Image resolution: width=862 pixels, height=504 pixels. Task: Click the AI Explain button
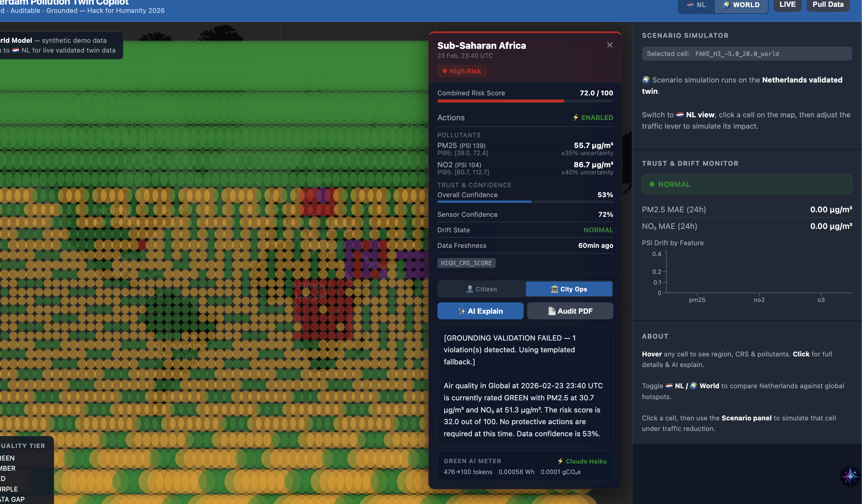coord(480,311)
